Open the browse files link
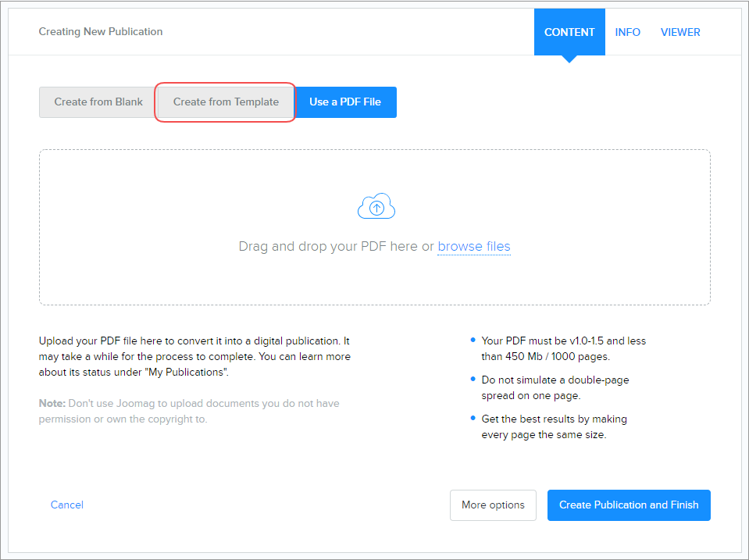749x560 pixels. pyautogui.click(x=473, y=247)
